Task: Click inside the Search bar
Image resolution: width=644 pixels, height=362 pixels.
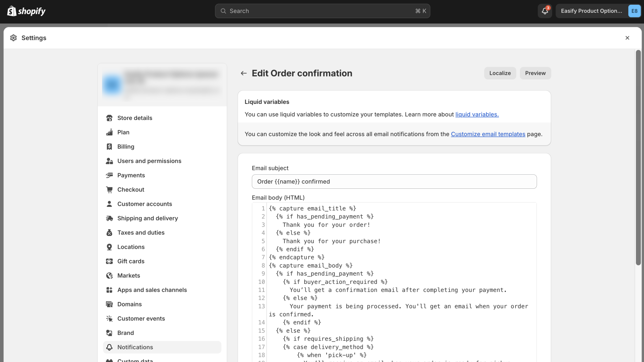Action: click(x=322, y=11)
